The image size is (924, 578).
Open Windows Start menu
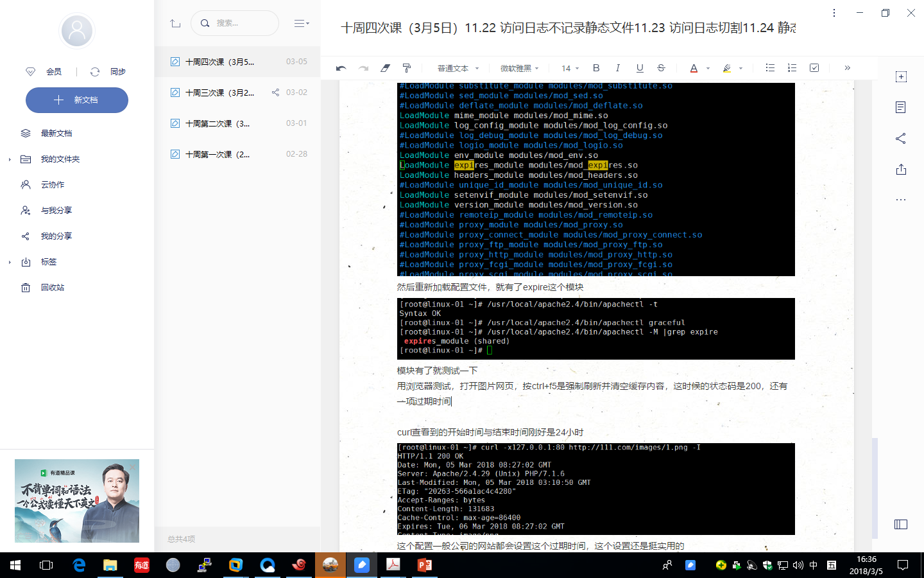(x=15, y=565)
